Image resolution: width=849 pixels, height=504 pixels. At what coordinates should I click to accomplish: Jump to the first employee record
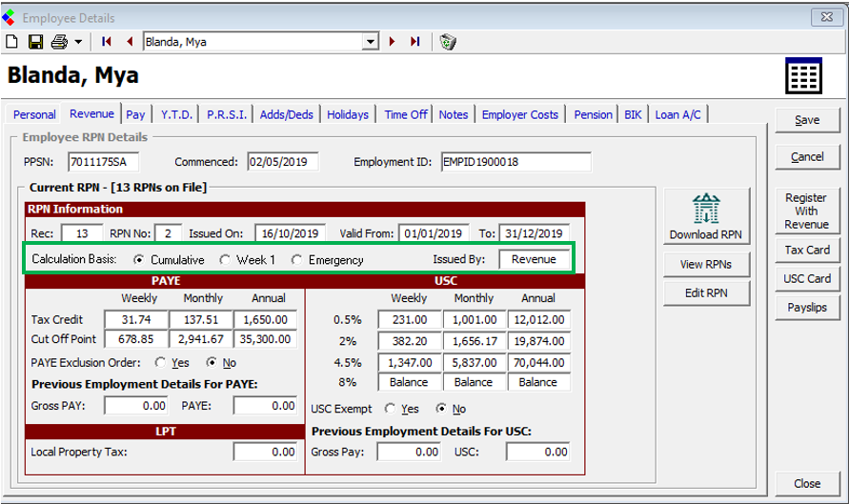pos(106,42)
